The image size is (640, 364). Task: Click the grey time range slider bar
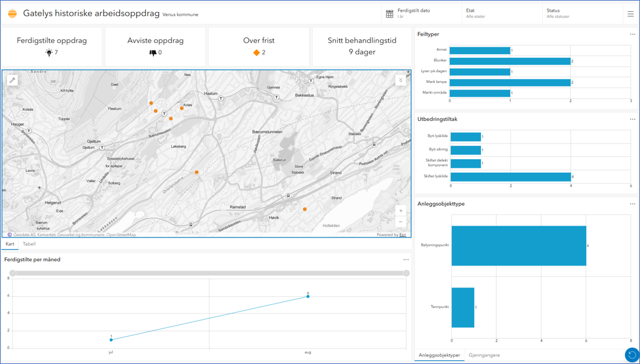[x=209, y=273]
